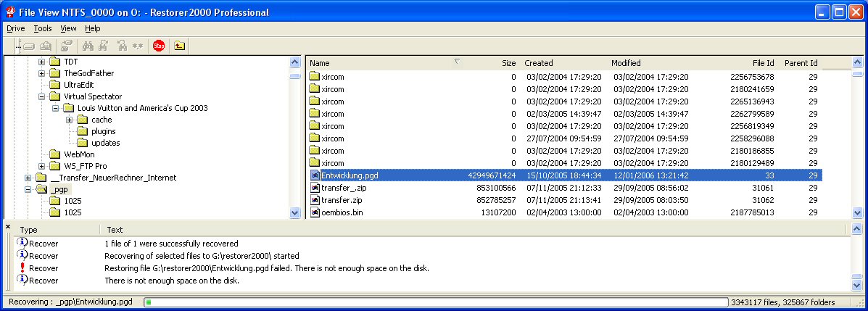This screenshot has width=868, height=311.
Task: Click the oembios.bin file icon
Action: 315,212
